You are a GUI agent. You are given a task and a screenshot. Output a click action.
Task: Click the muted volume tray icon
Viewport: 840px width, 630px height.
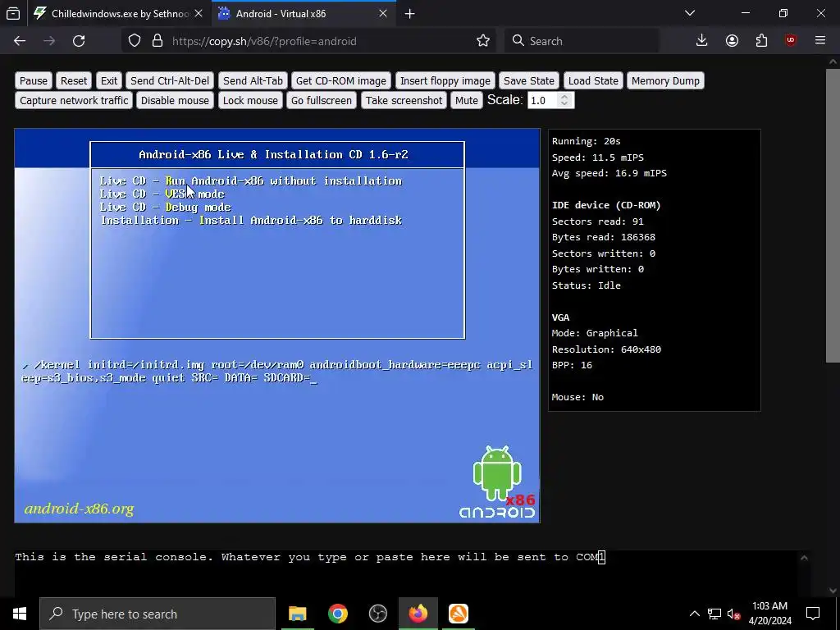coord(733,614)
